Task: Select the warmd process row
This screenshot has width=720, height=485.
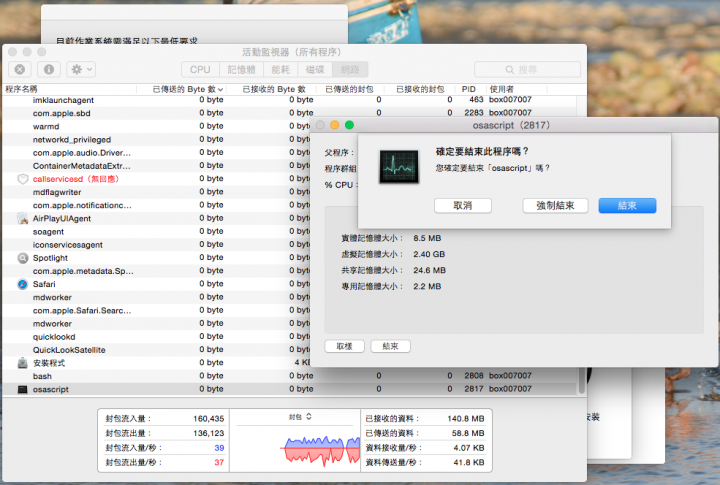Action: tap(156, 126)
